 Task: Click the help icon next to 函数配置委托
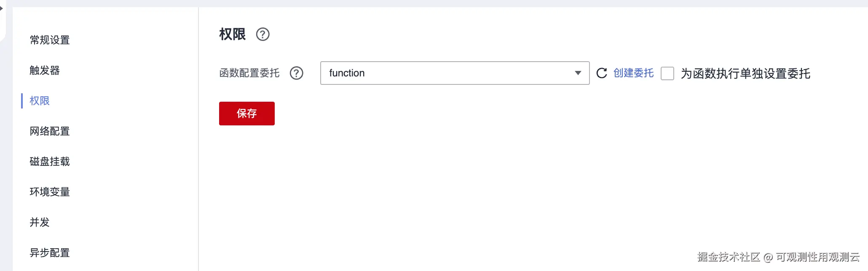coord(296,73)
